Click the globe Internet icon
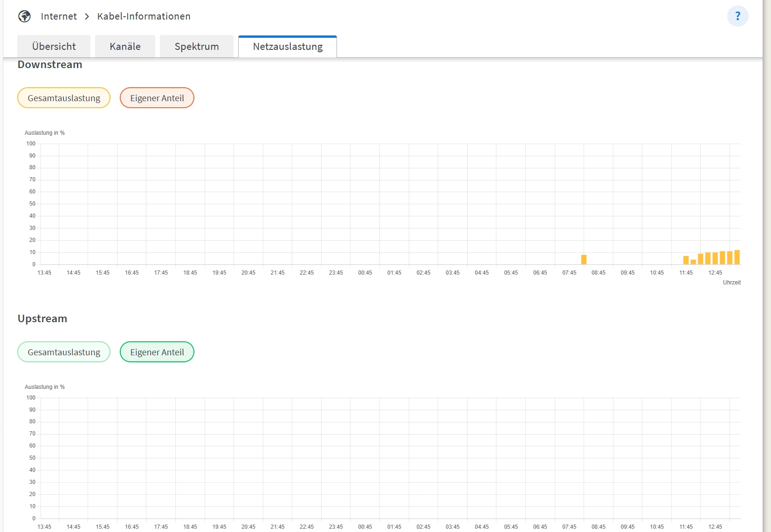This screenshot has height=532, width=771. [24, 16]
